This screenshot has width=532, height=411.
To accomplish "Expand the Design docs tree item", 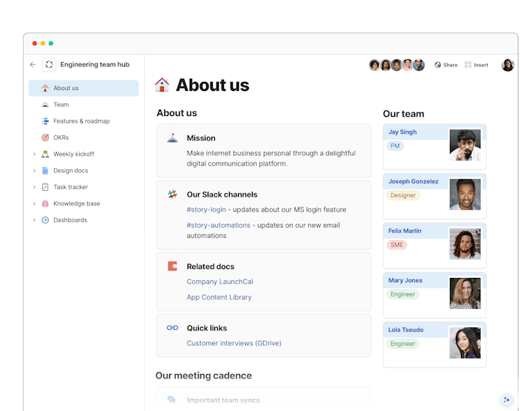I will coord(34,171).
